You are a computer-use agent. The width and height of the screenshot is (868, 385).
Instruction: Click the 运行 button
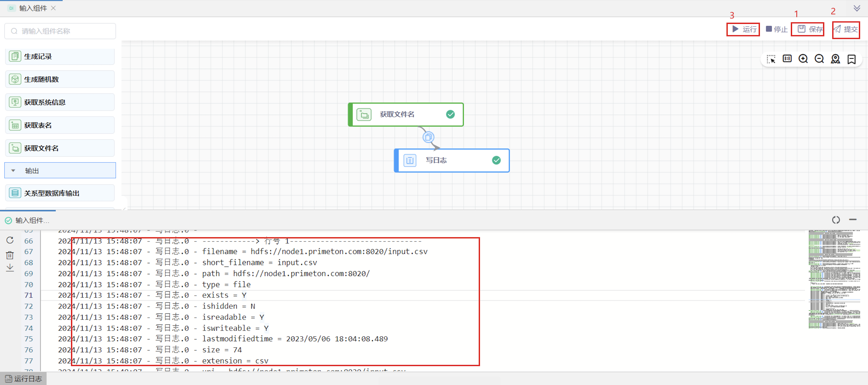(x=743, y=29)
